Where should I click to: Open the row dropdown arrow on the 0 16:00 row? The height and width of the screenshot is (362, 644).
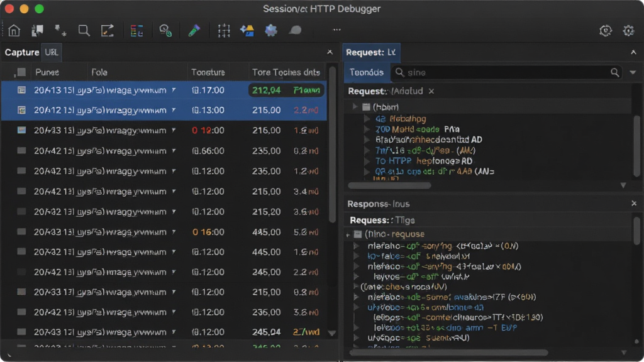coord(174,232)
